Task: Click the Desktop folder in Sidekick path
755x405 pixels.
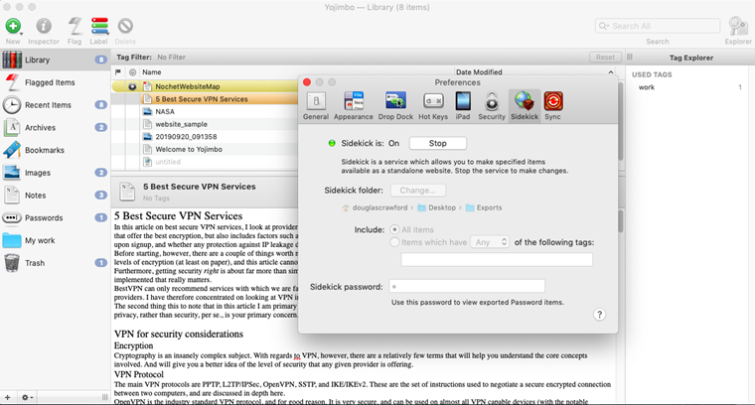Action: (x=437, y=208)
